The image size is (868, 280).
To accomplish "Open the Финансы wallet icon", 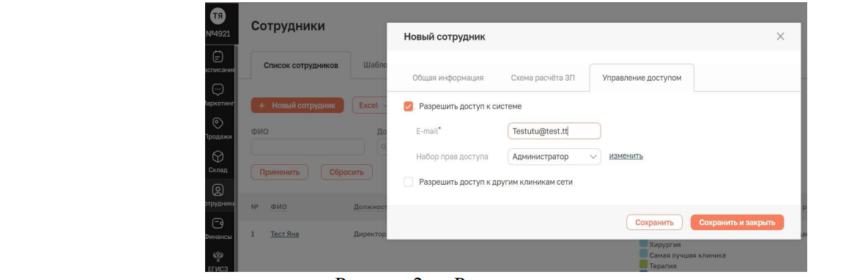I will 218,224.
